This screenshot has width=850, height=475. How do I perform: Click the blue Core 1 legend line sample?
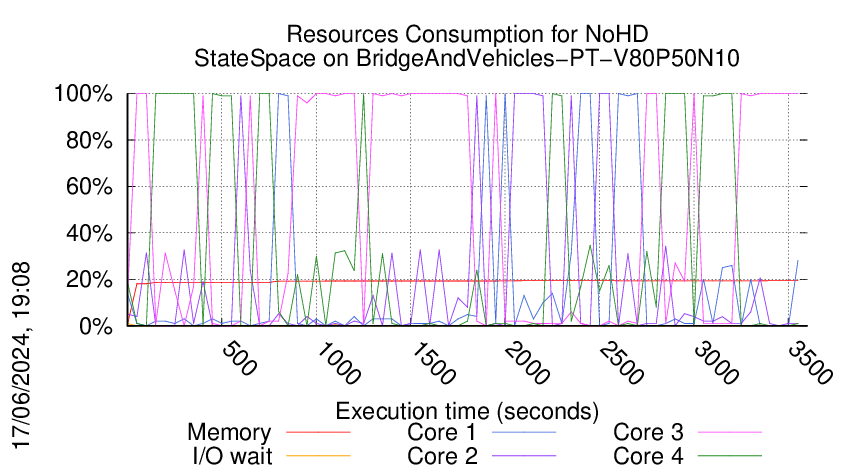pyautogui.click(x=524, y=432)
